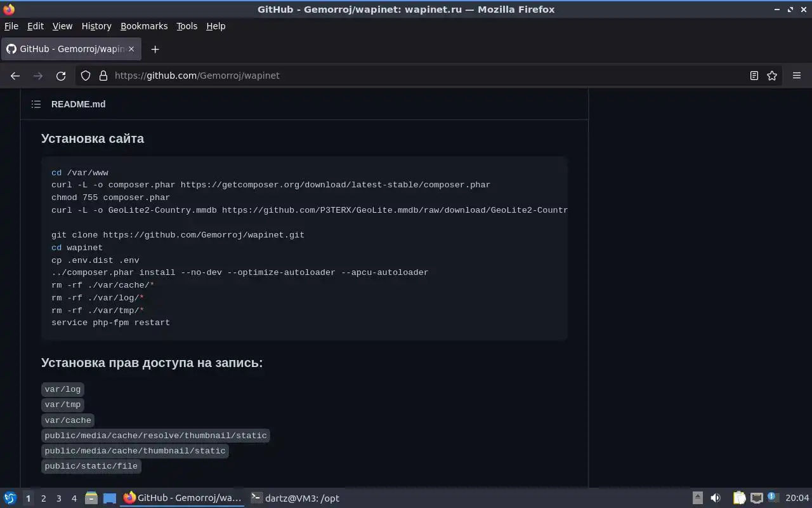This screenshot has height=508, width=812.
Task: Open the Firefox hamburger application menu
Action: pos(797,76)
